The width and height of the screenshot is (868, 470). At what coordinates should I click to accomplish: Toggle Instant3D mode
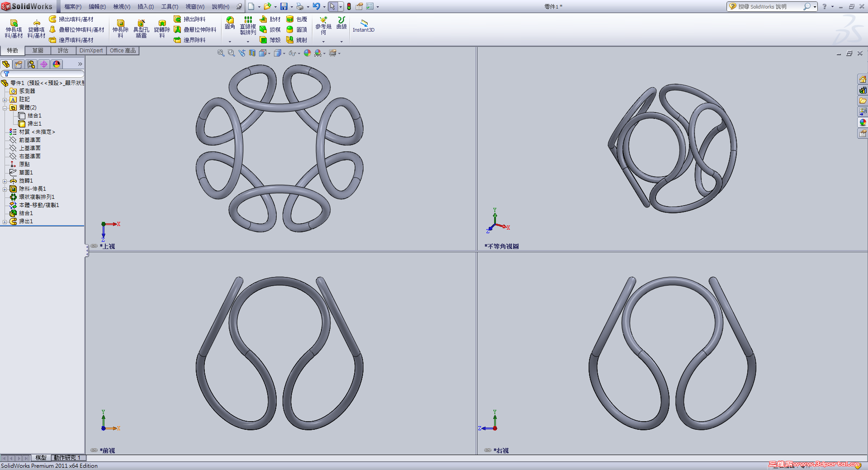(363, 25)
